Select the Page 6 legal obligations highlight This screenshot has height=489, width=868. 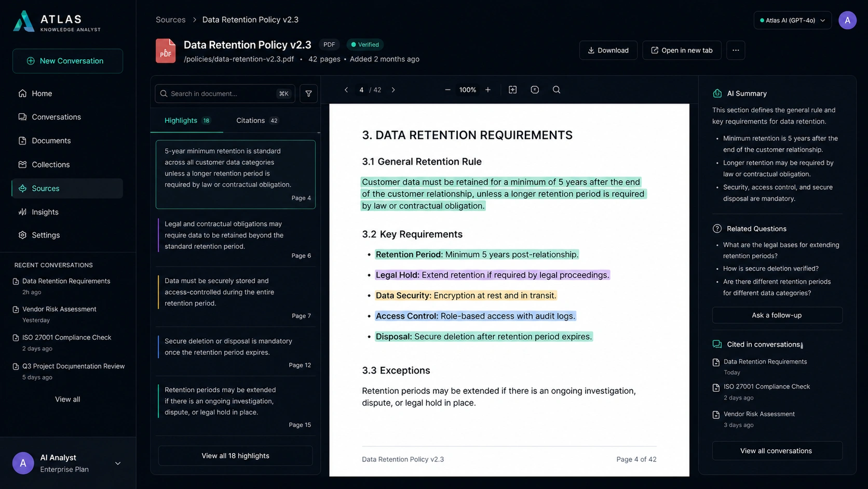click(236, 239)
